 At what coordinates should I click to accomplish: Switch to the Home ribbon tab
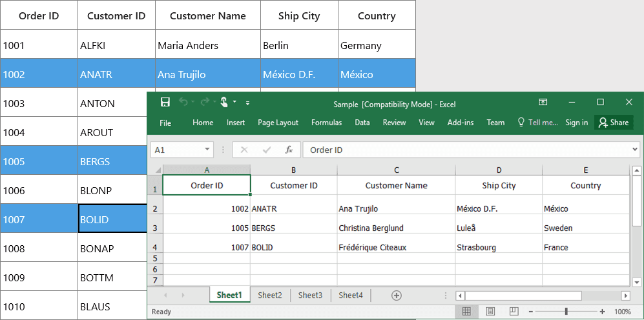click(203, 122)
